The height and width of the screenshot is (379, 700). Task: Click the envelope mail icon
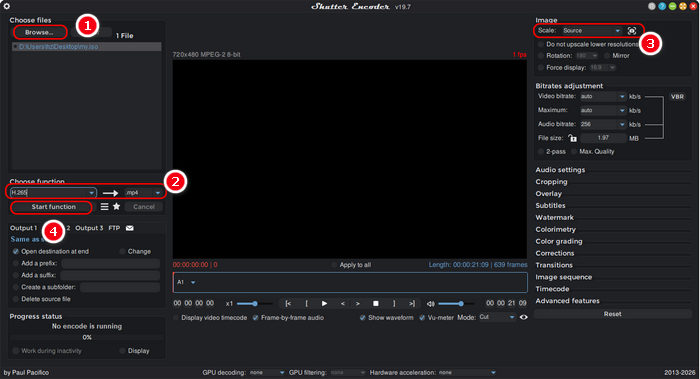pyautogui.click(x=129, y=228)
